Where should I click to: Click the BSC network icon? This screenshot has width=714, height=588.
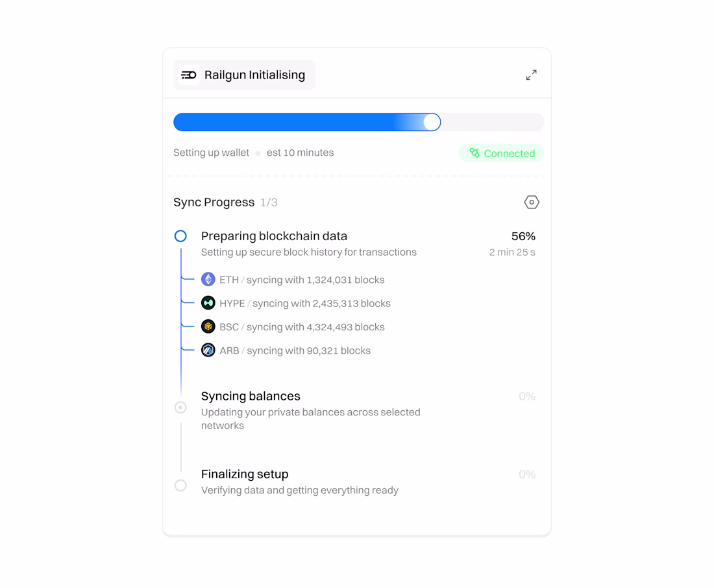click(x=208, y=327)
